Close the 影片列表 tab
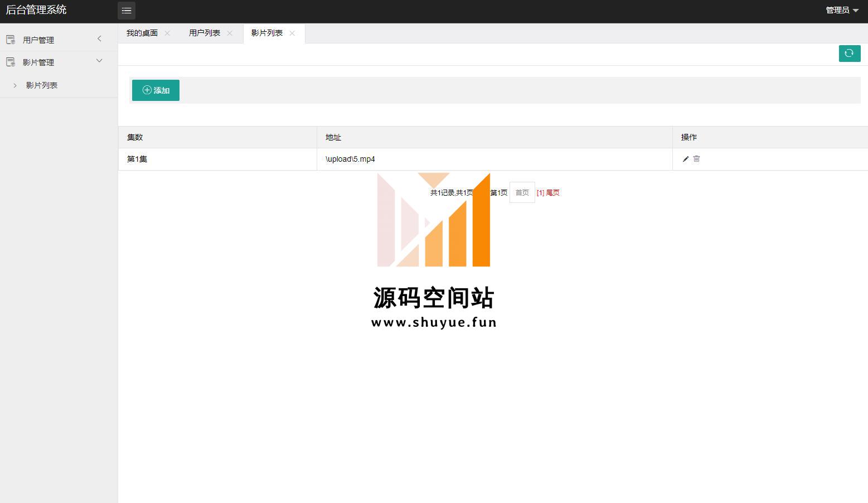The width and height of the screenshot is (868, 503). click(x=292, y=33)
